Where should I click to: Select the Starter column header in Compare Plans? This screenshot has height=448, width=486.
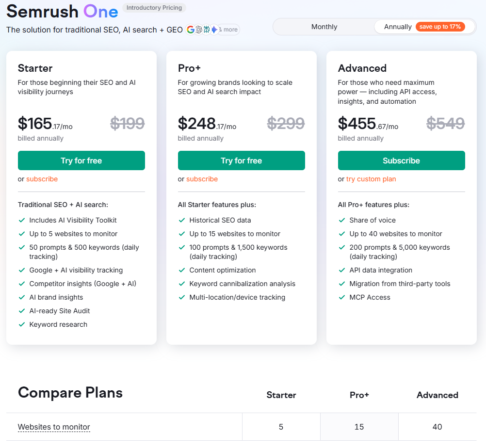coord(281,395)
